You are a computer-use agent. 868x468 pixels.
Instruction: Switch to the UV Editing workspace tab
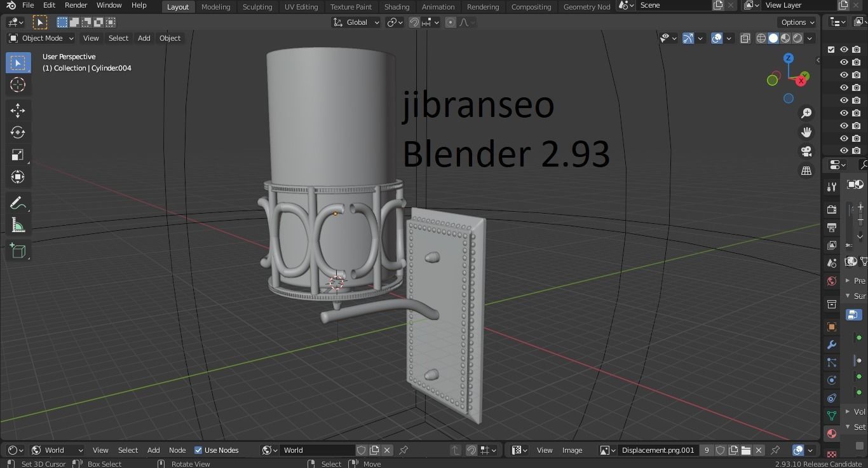coord(301,6)
